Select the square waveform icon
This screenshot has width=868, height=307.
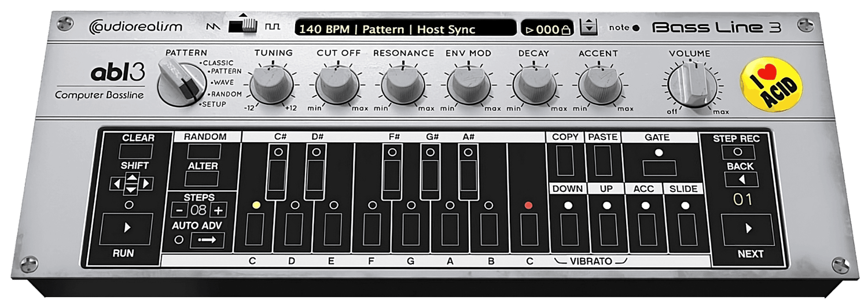pyautogui.click(x=272, y=27)
